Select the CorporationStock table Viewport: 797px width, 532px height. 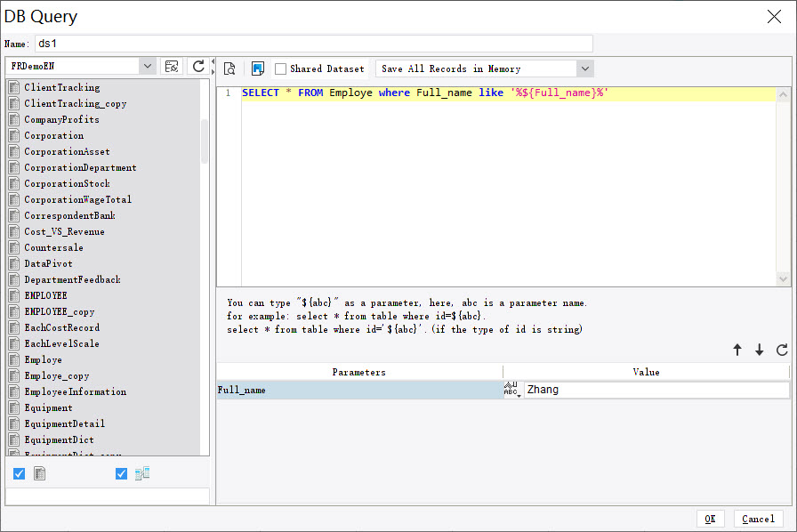coord(67,183)
